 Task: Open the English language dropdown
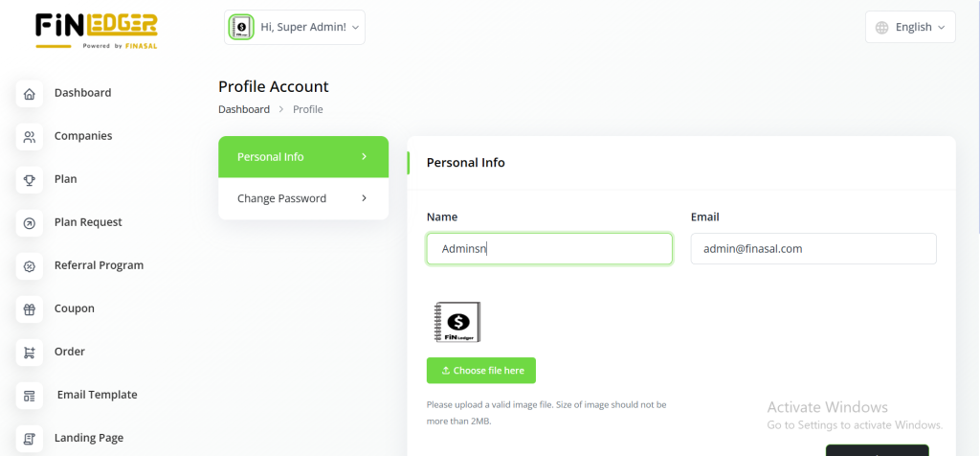[x=911, y=28]
